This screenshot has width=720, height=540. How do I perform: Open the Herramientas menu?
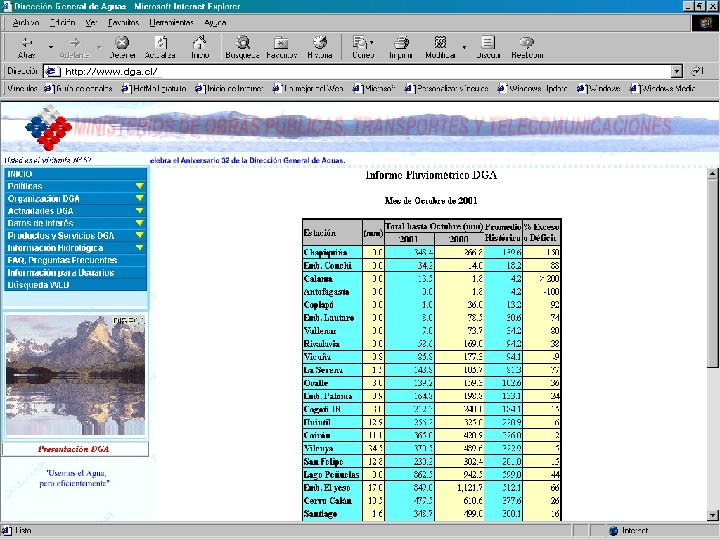pos(171,22)
